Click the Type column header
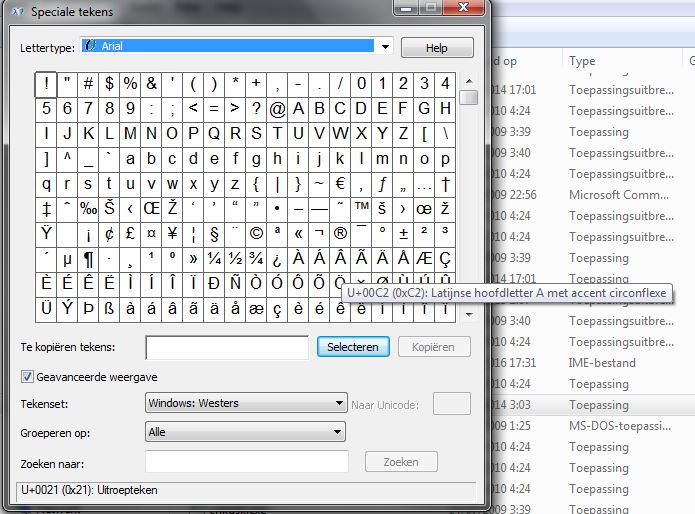This screenshot has width=695, height=514. click(582, 61)
